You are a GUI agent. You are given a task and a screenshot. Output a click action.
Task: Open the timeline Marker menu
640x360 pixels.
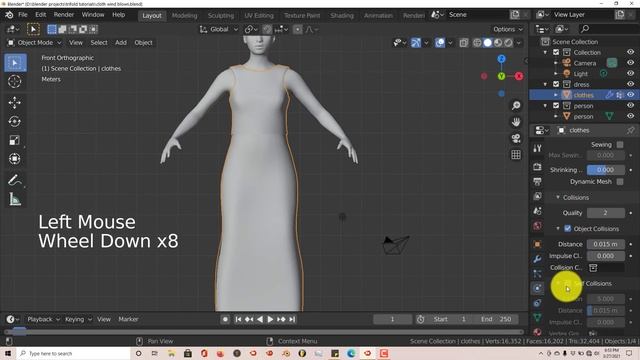[x=128, y=319]
